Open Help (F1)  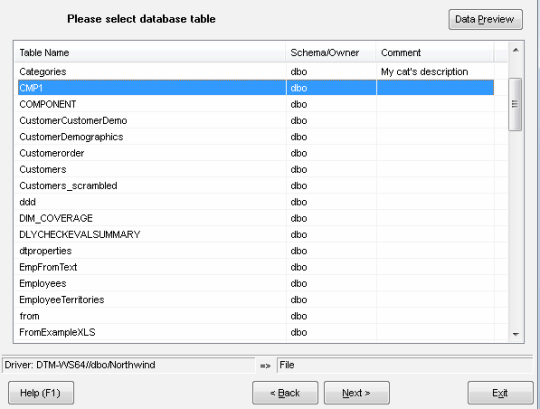click(41, 393)
